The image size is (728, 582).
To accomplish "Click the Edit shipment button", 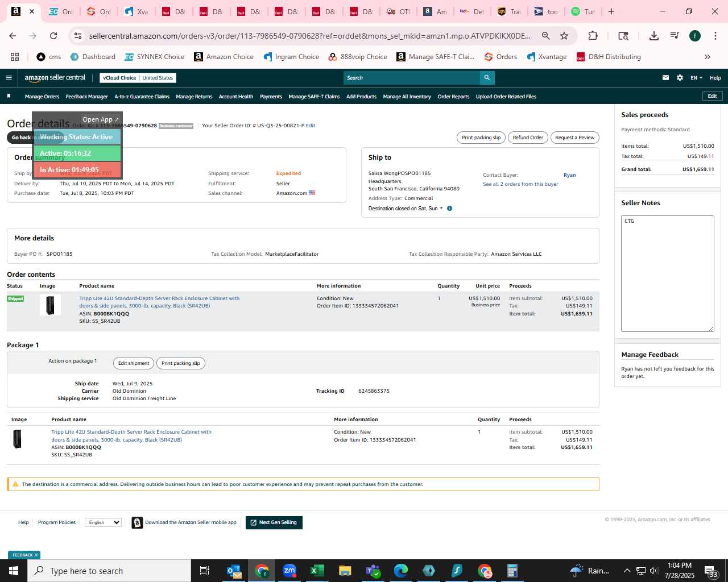I will (134, 363).
